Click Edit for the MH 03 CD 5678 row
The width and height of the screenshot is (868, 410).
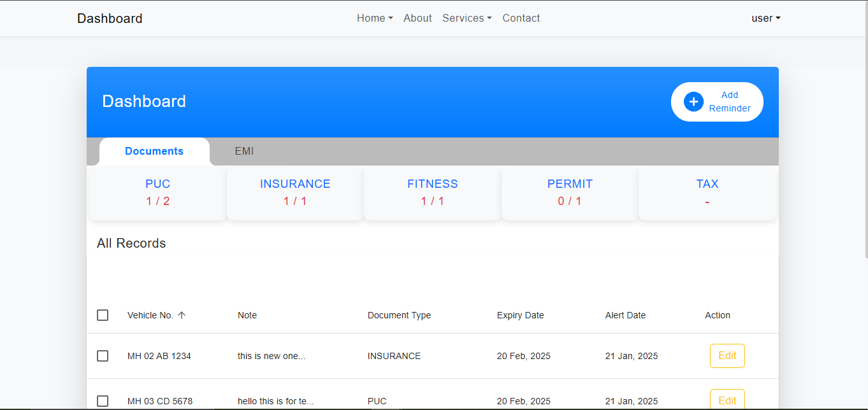[727, 400]
